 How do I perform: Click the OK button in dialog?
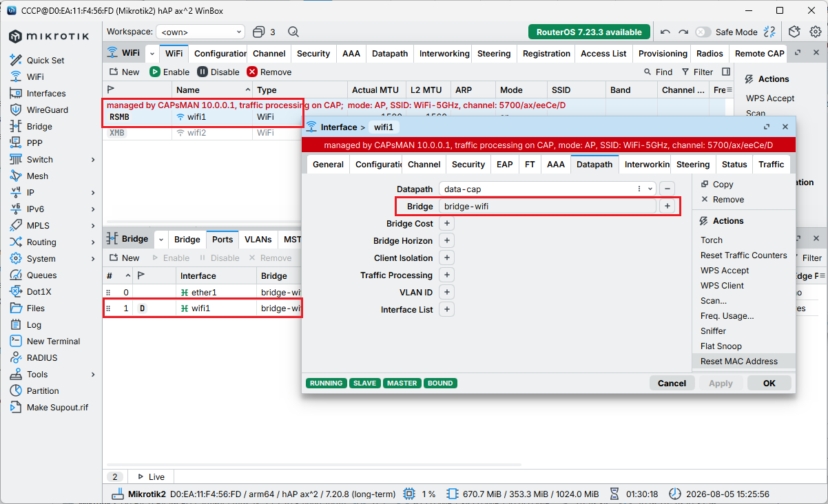[769, 384]
